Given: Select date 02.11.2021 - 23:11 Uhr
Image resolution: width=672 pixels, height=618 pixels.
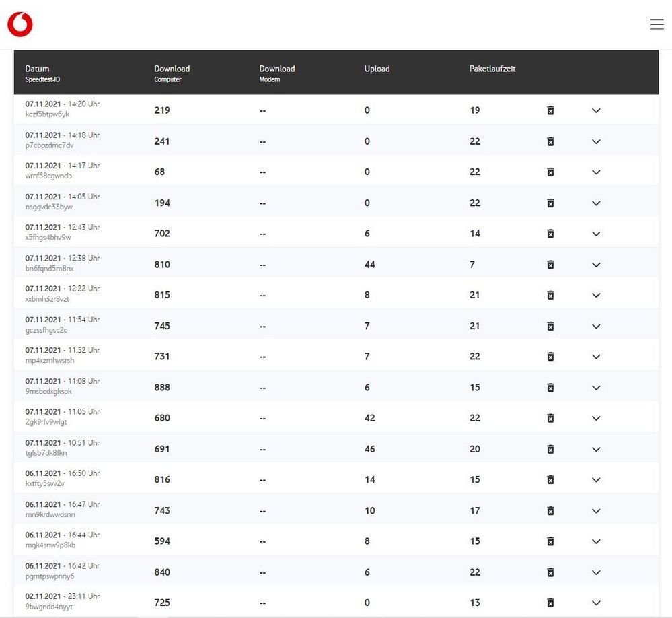Looking at the screenshot, I should click(x=62, y=596).
